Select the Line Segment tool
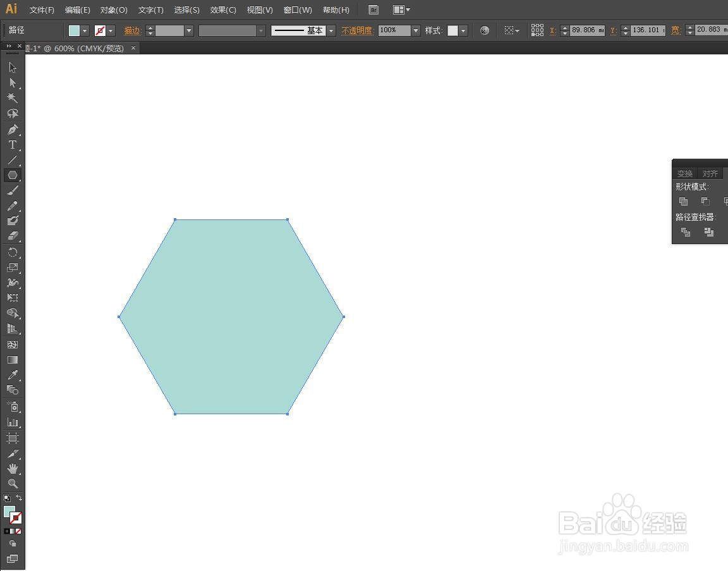Screen dimensions: 728x571 point(13,160)
